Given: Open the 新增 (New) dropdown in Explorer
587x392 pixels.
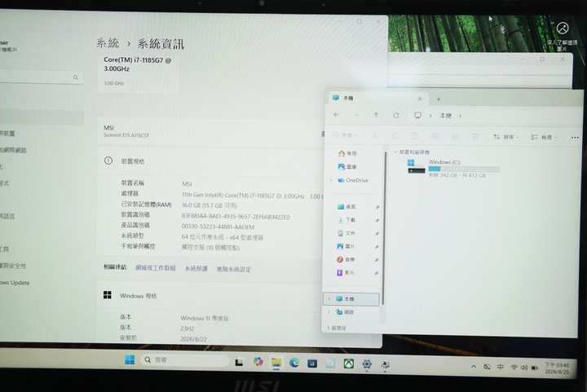Looking at the screenshot, I should [x=344, y=135].
